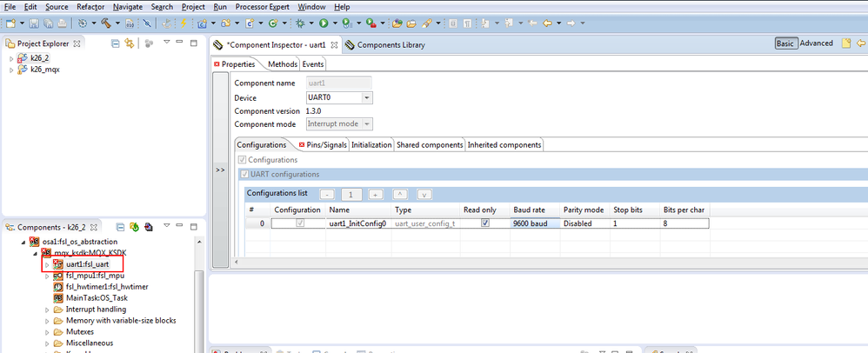Click the uart1:fsl_uart component icon
Image resolution: width=868 pixels, height=353 pixels.
[58, 264]
